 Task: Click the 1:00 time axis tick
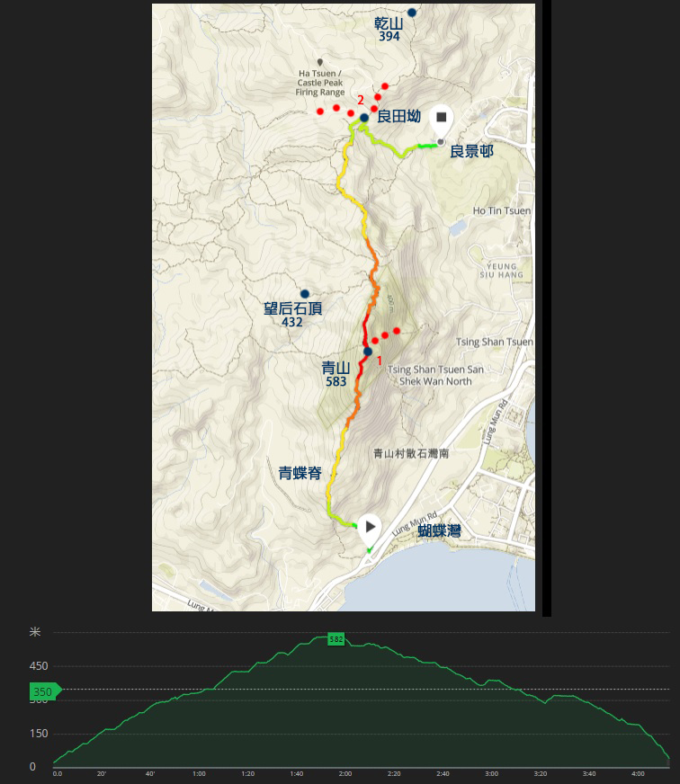pos(199,773)
